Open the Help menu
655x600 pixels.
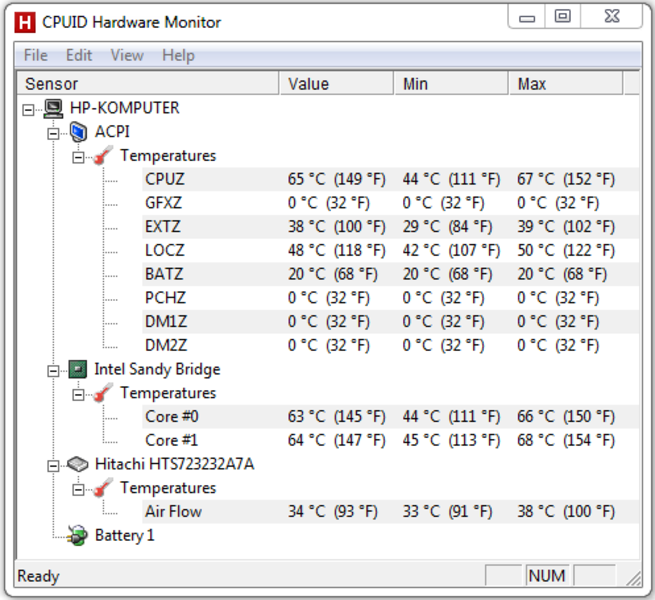(x=178, y=55)
